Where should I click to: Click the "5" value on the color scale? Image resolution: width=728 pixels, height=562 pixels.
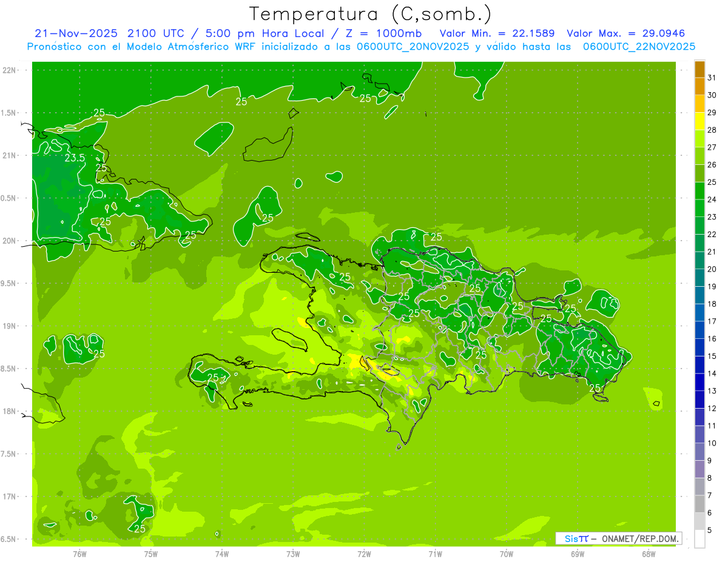710,530
